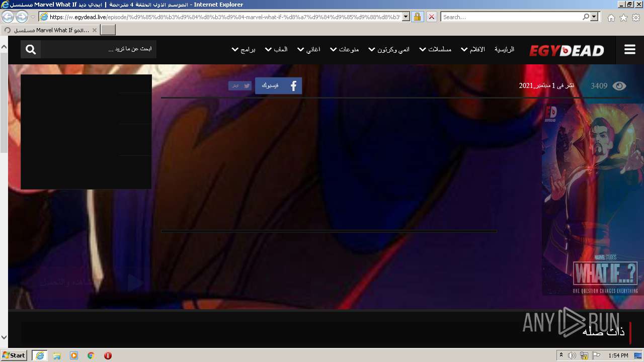The width and height of the screenshot is (644, 362).
Task: Open IE Tools gear icon
Action: 636,18
